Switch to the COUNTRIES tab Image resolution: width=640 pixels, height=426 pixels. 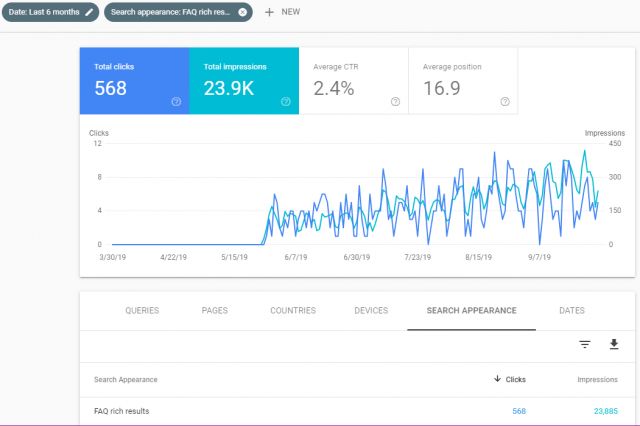[293, 311]
